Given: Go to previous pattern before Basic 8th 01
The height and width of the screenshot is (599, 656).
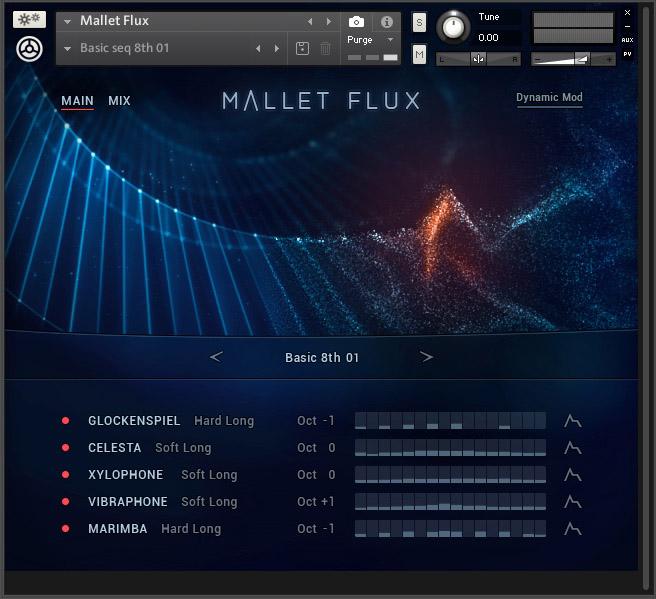Looking at the screenshot, I should 216,357.
